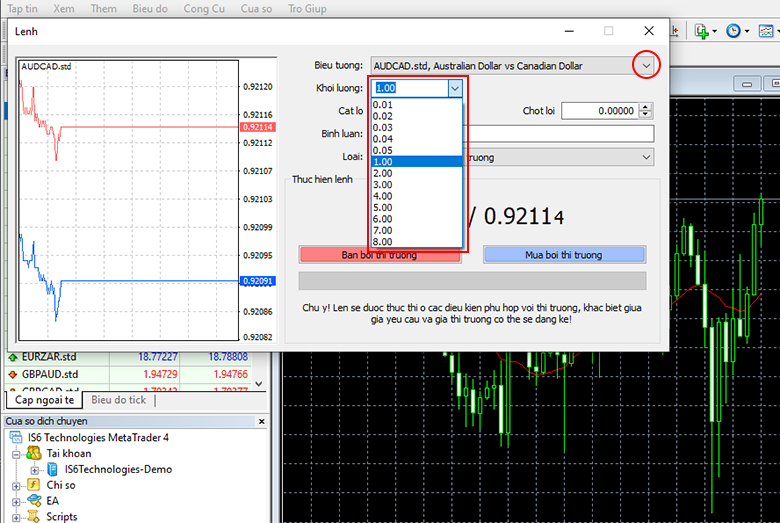
Task: Click the Binh luan comment field
Action: (558, 133)
